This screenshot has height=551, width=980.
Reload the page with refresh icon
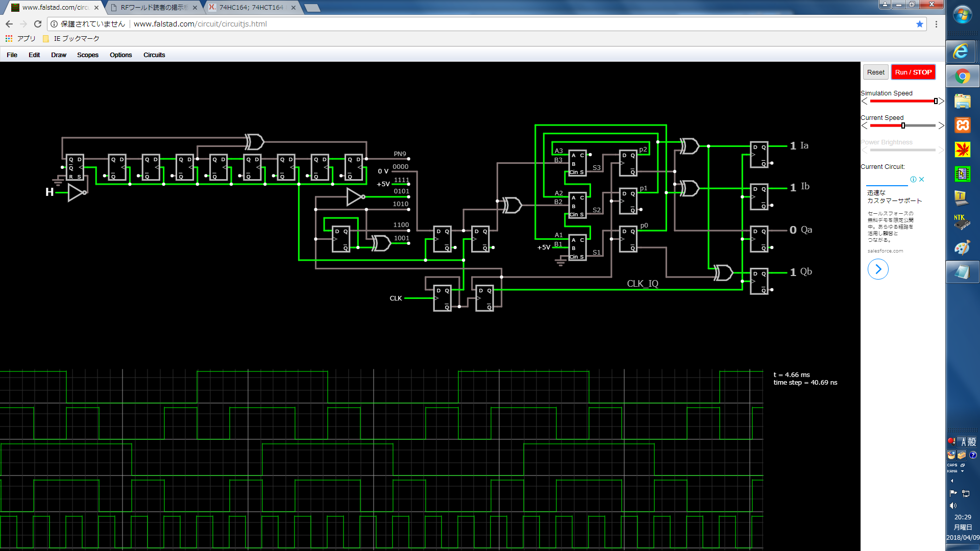(x=38, y=24)
